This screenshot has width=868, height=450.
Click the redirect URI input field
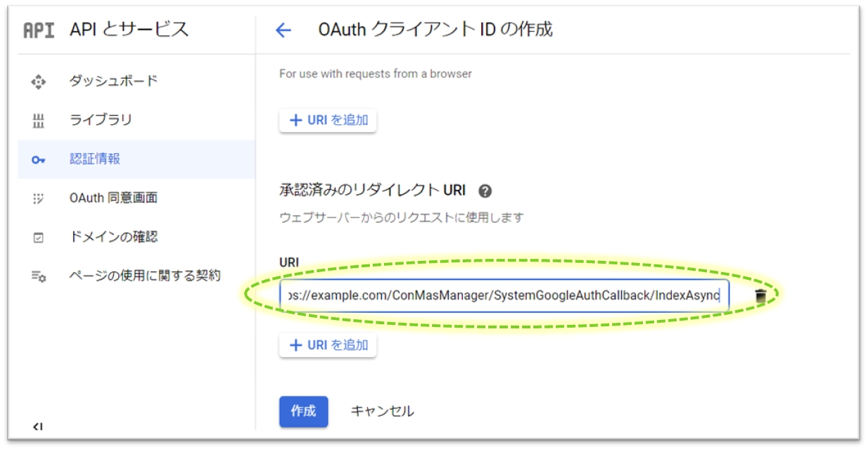pyautogui.click(x=503, y=296)
